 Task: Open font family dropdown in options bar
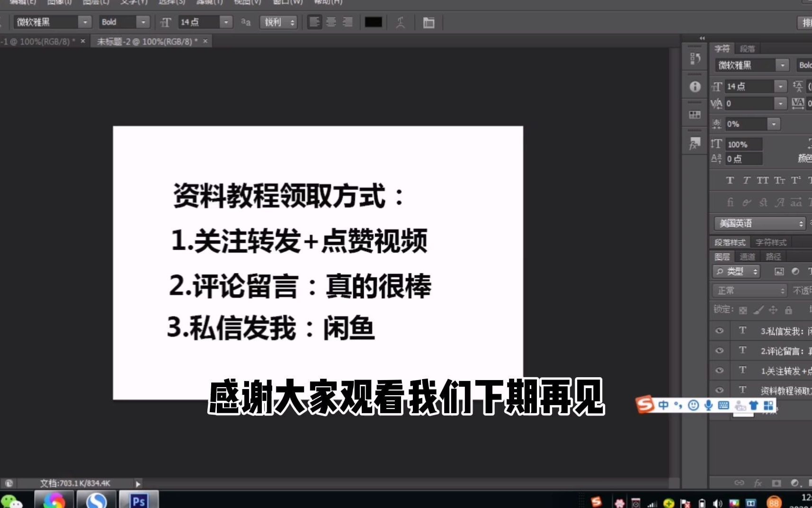(x=85, y=22)
